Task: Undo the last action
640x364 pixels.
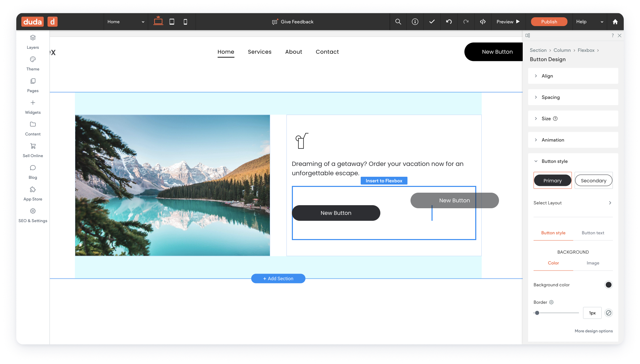Action: 449,22
